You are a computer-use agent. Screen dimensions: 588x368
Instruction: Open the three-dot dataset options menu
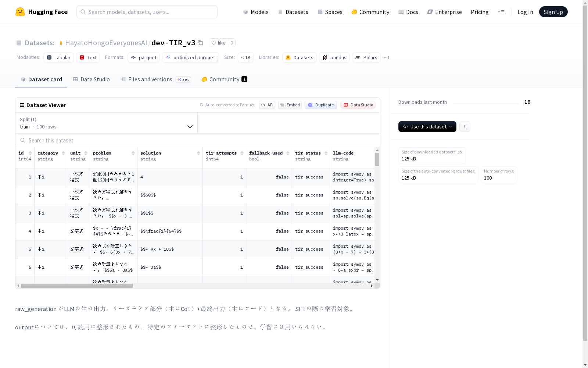click(465, 127)
